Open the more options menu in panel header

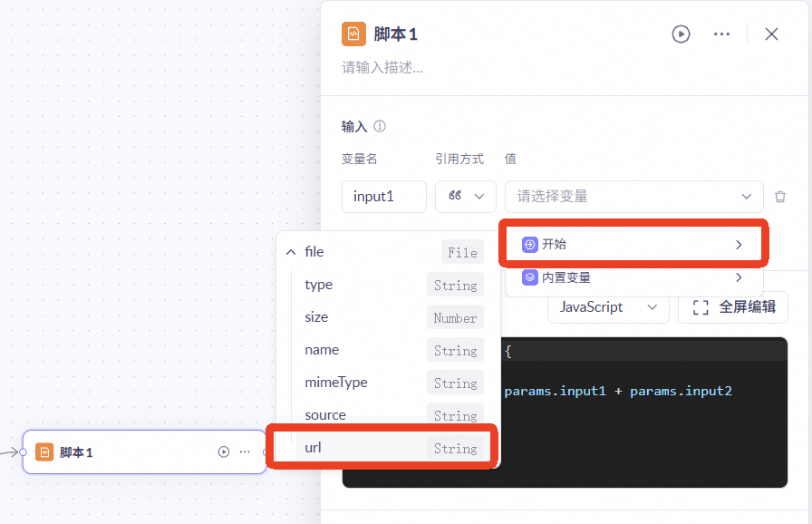tap(721, 34)
